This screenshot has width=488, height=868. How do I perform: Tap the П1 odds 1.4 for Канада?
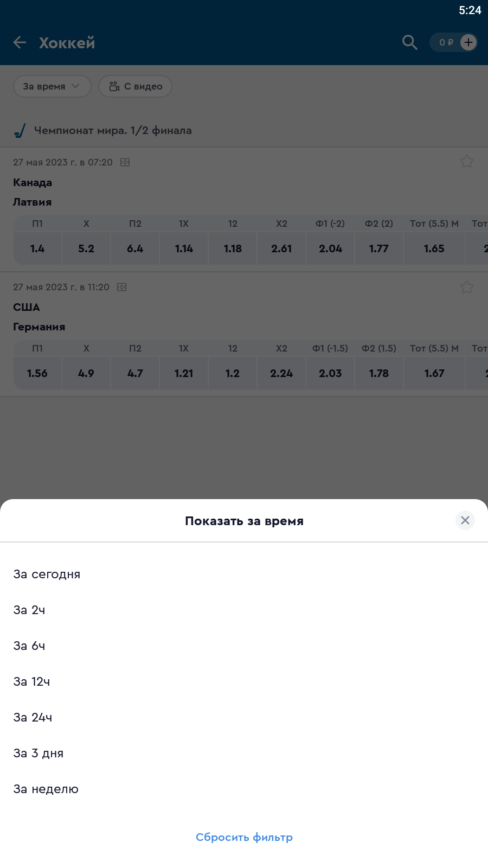pos(37,248)
